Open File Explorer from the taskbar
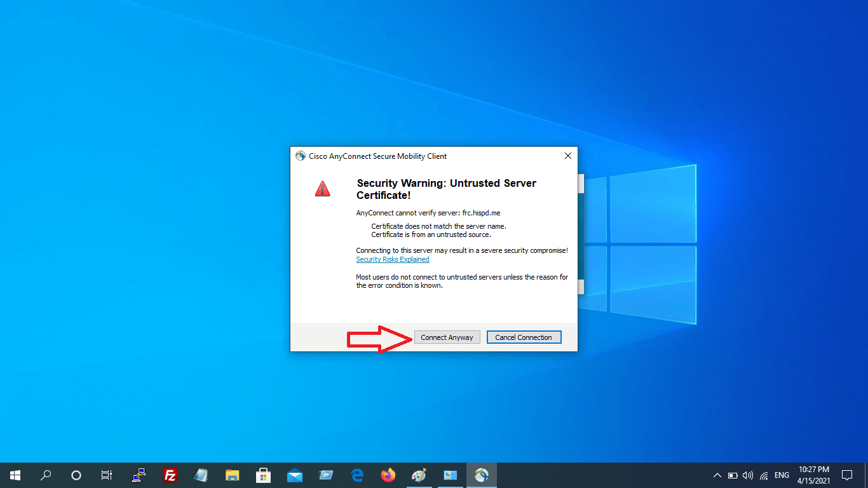The width and height of the screenshot is (868, 488). 233,475
